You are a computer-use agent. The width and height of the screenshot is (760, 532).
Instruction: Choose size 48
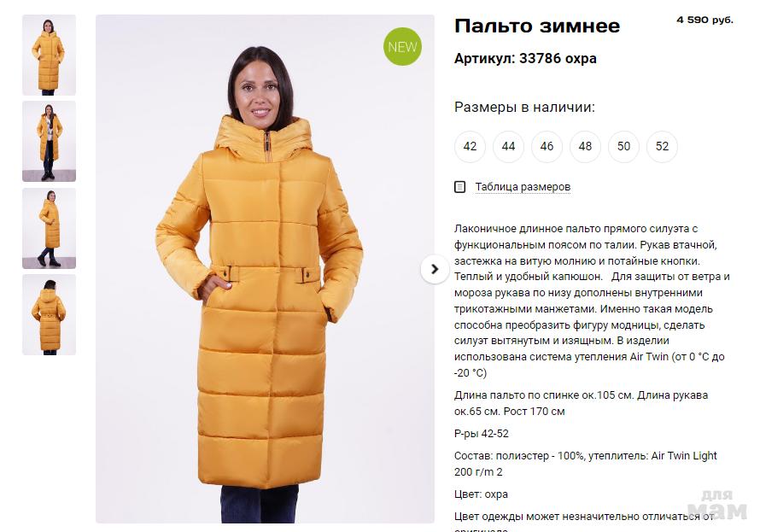coord(585,146)
